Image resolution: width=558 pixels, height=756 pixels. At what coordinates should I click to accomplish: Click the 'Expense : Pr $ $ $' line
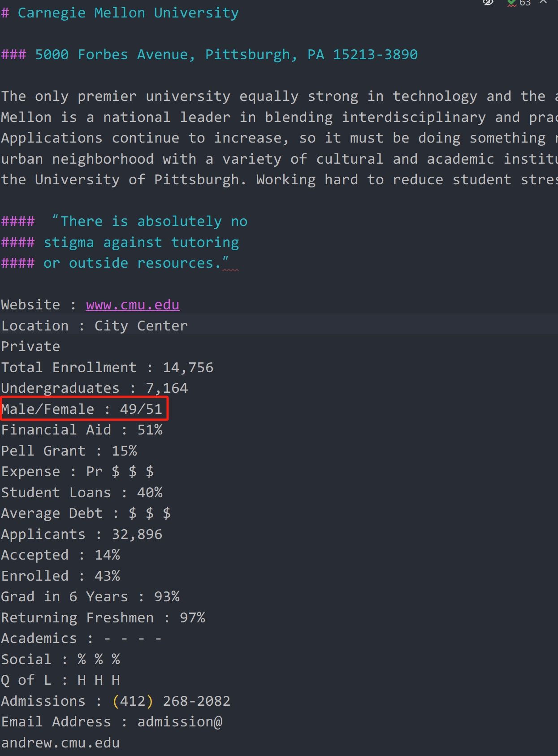[78, 472]
